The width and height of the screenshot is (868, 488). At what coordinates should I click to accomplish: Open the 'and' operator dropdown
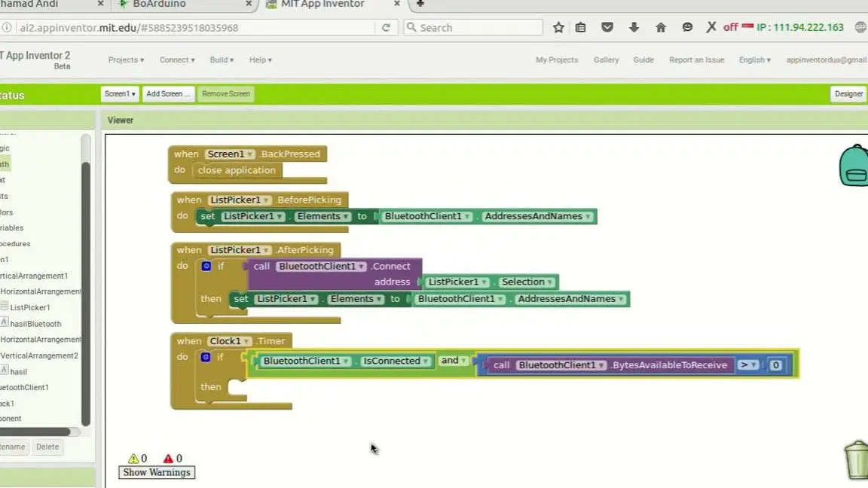(x=454, y=360)
